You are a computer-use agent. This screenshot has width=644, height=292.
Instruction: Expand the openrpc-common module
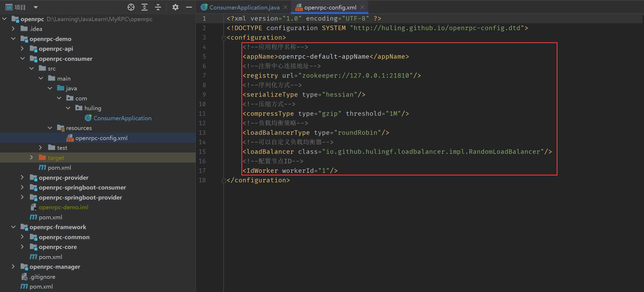click(22, 237)
